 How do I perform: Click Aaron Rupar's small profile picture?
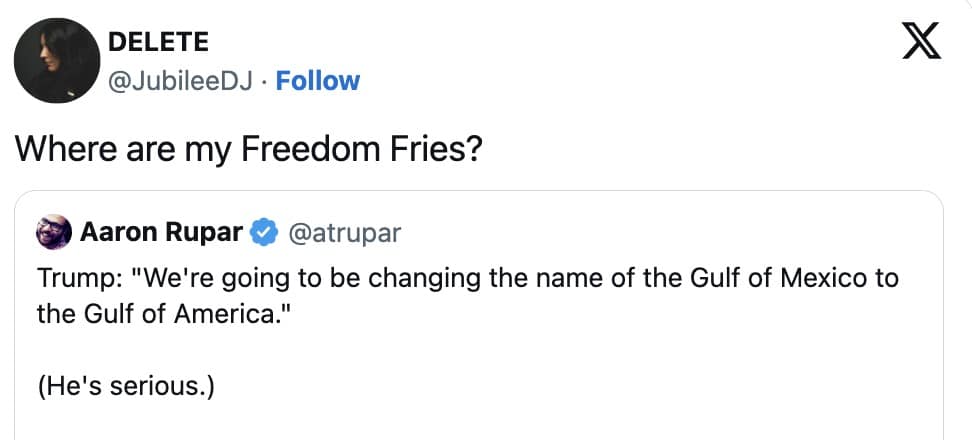(53, 233)
